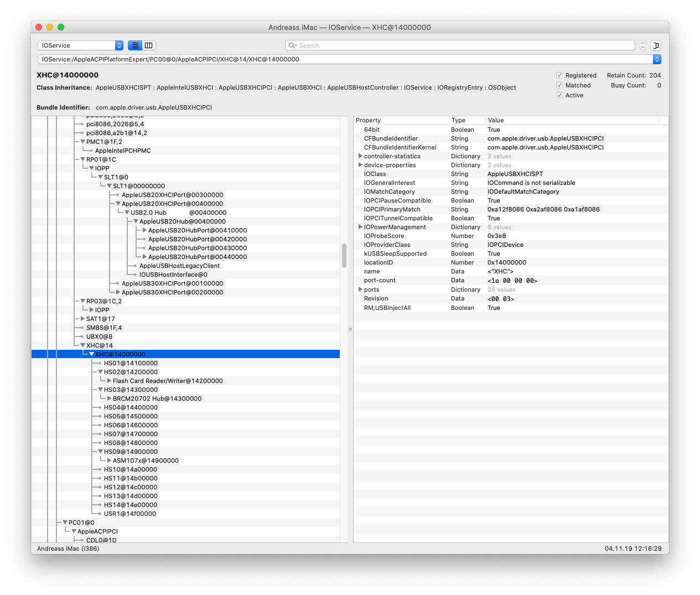The image size is (700, 595).
Task: Click in the Search field
Action: (460, 45)
